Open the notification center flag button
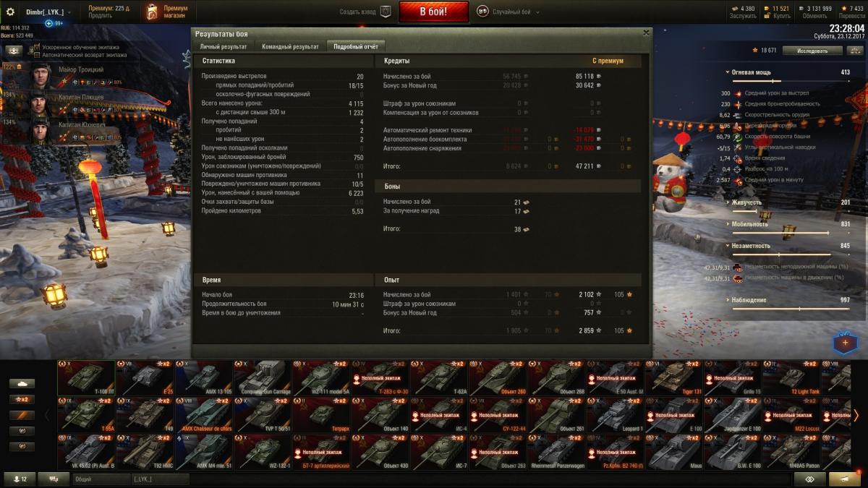This screenshot has width=868, height=488. pos(845,479)
